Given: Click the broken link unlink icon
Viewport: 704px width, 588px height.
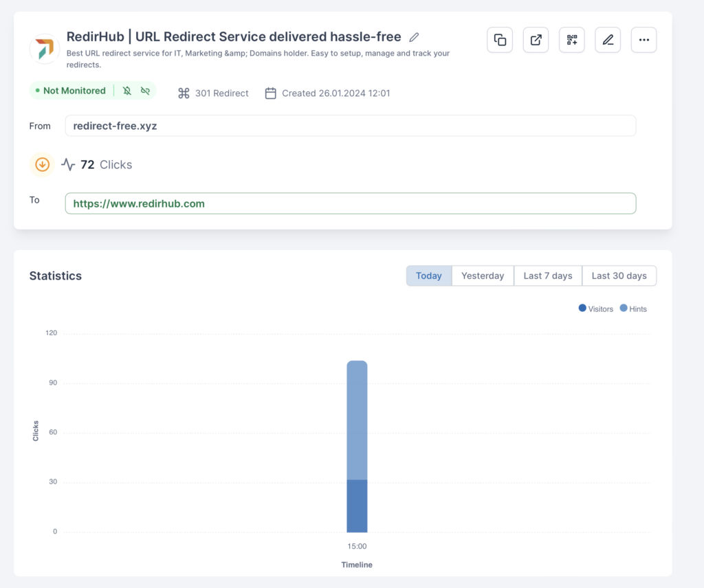Looking at the screenshot, I should (145, 91).
